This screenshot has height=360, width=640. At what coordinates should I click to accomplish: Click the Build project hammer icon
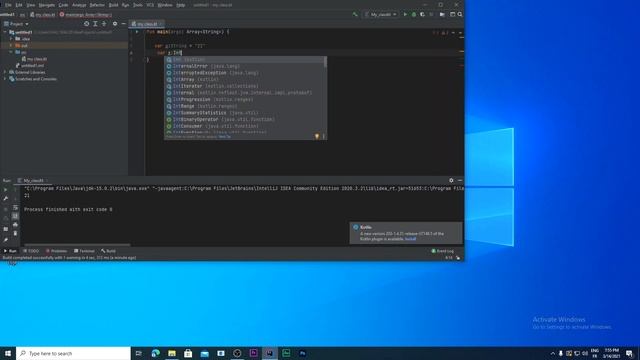point(355,14)
